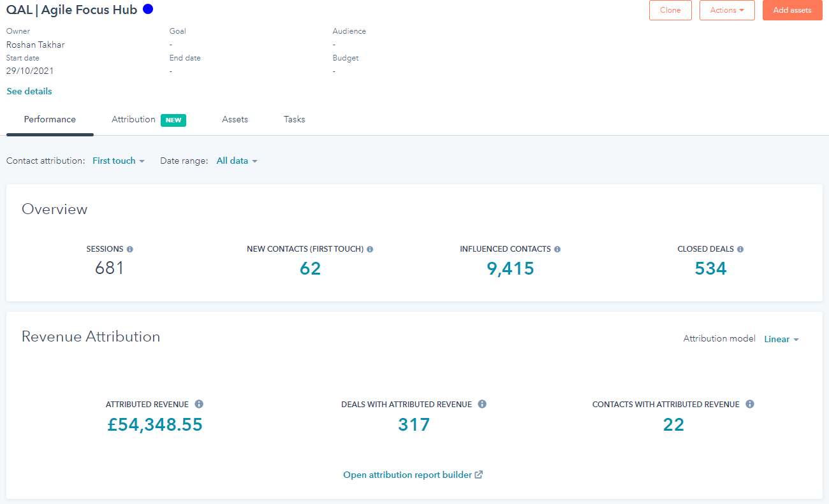Screen dimensions: 829x504
Task: Click the Clone button
Action: (670, 10)
